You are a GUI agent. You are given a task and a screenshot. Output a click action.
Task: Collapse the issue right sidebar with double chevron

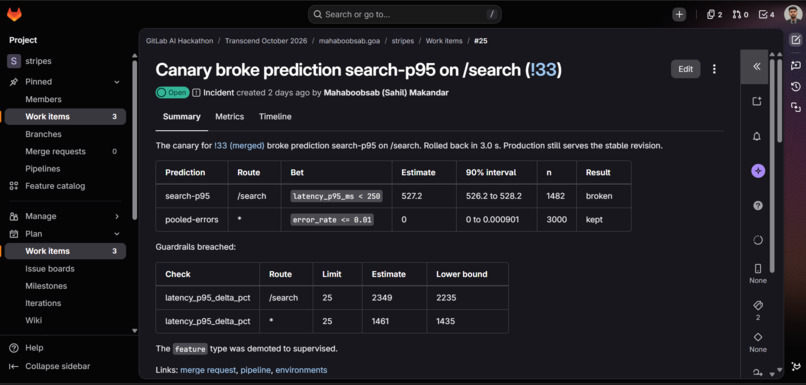756,67
